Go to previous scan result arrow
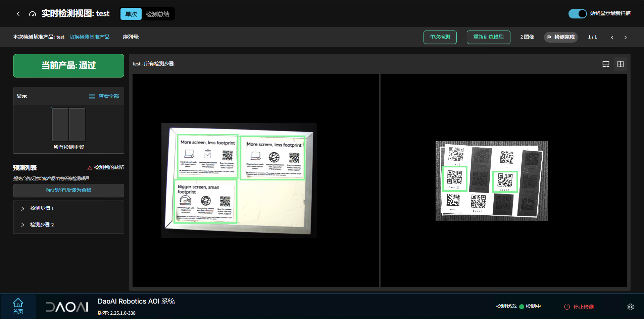 pos(612,37)
